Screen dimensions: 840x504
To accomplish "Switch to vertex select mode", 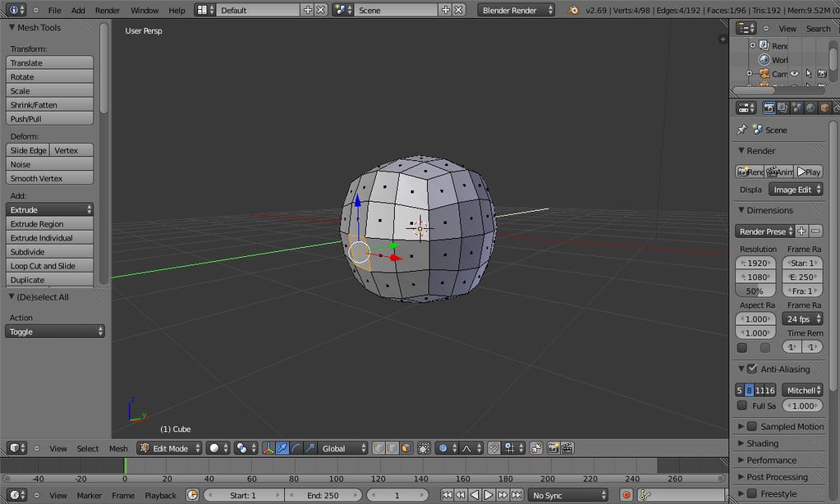I will (379, 448).
